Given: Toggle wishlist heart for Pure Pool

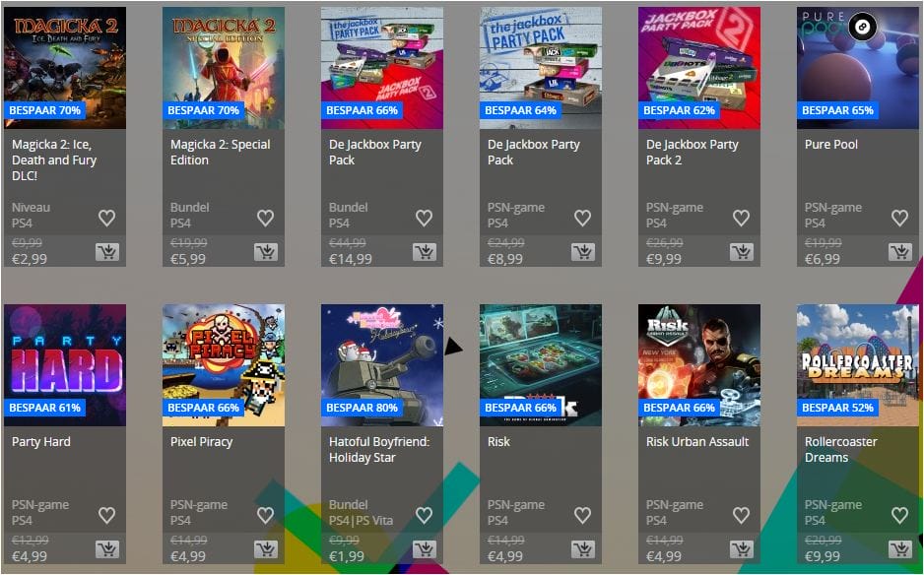Looking at the screenshot, I should [x=899, y=218].
